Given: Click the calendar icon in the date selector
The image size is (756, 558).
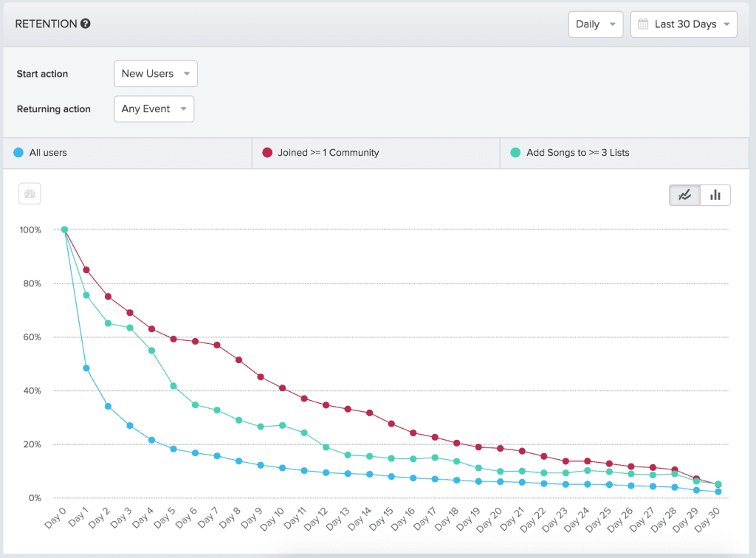Looking at the screenshot, I should point(644,24).
